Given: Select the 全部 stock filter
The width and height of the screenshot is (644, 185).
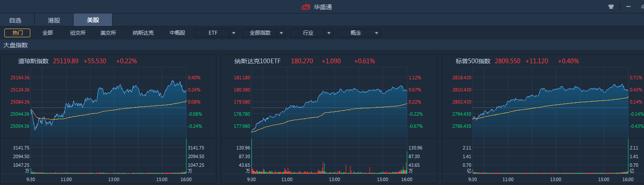Looking at the screenshot, I should (48, 33).
